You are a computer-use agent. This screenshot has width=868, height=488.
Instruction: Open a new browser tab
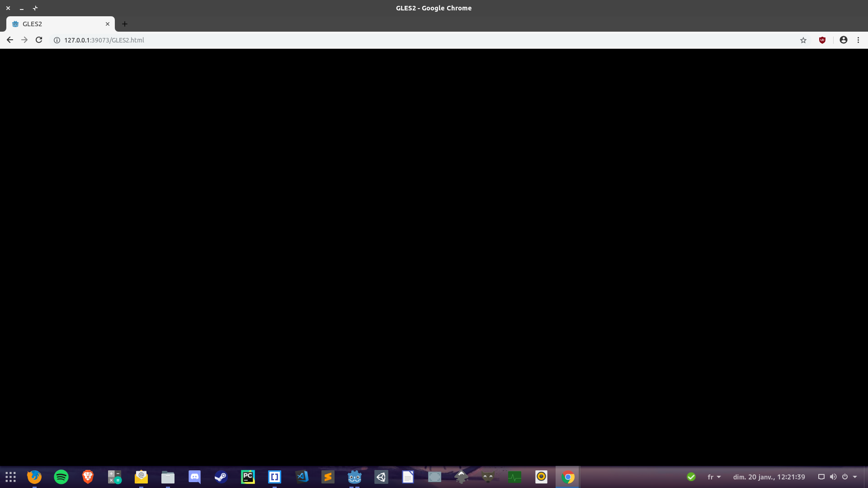point(125,24)
